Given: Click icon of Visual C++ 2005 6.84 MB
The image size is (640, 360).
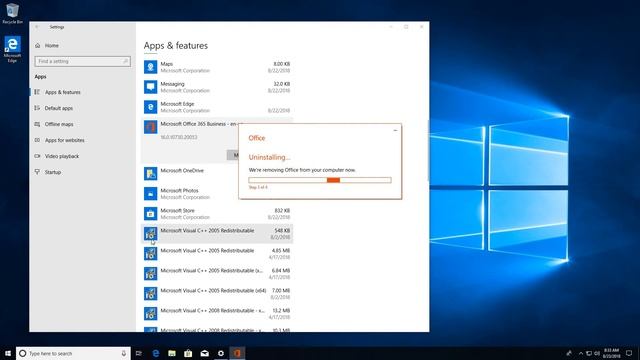Looking at the screenshot, I should coord(150,273).
